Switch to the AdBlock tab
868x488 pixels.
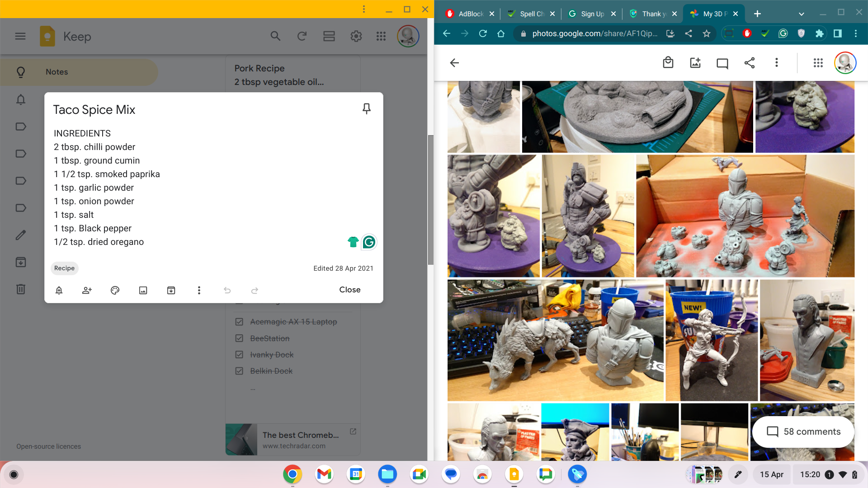click(470, 14)
